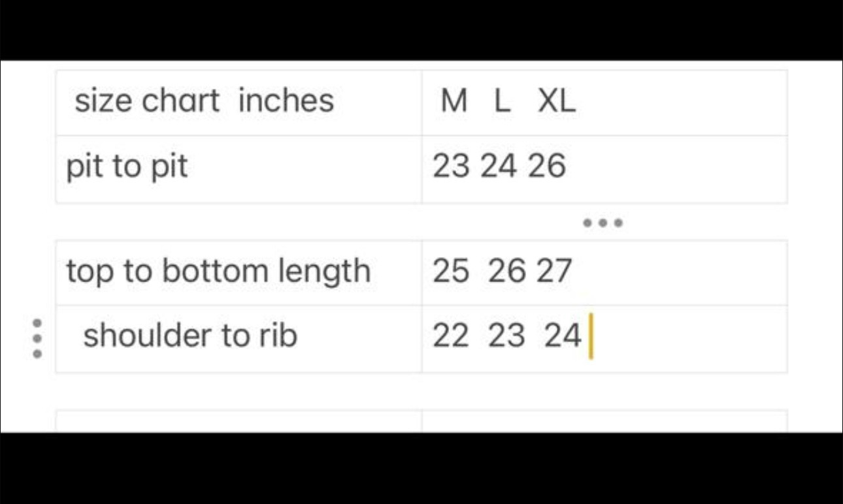Click the XL size label
843x504 pixels.
(557, 101)
